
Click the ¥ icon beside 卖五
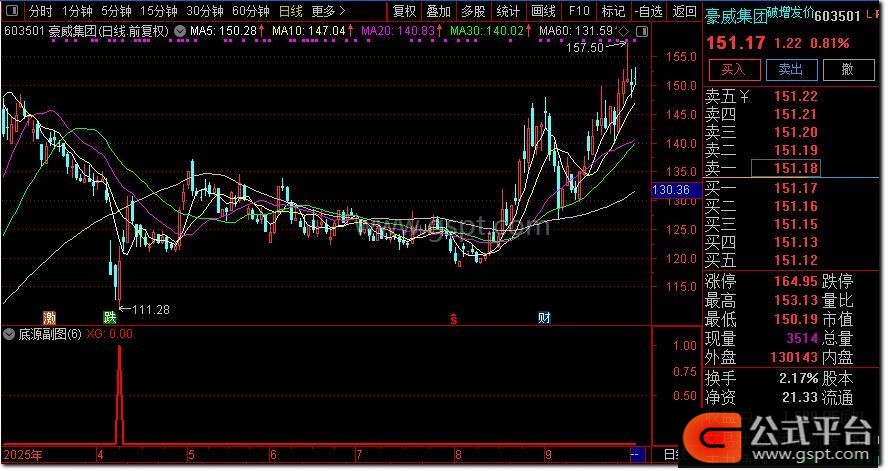(744, 96)
